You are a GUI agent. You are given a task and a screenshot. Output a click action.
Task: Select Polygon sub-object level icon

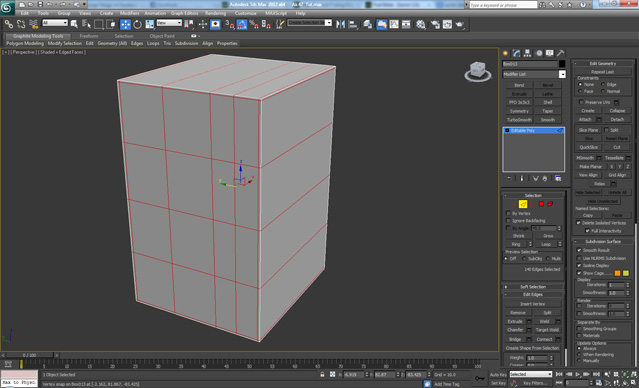(541, 204)
